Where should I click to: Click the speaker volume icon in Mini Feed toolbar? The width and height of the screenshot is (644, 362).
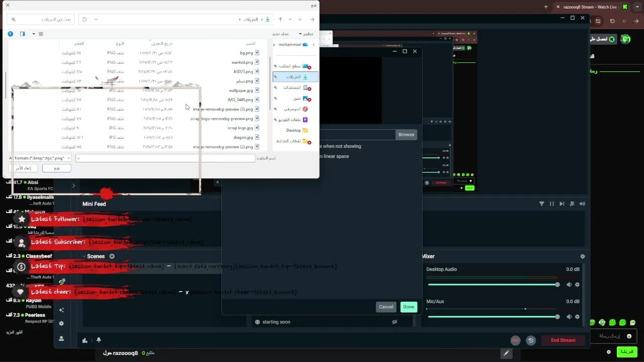582,204
